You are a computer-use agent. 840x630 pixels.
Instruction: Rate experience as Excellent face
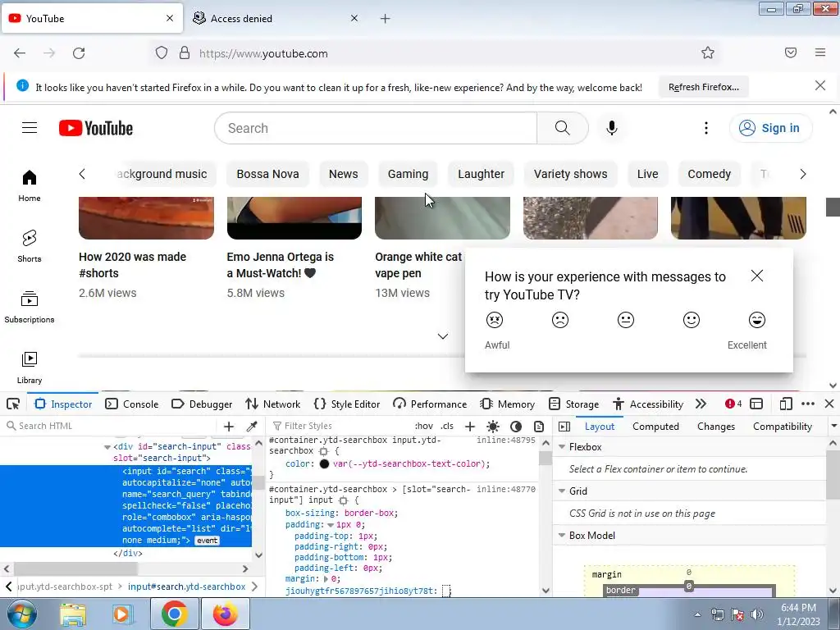tap(757, 320)
